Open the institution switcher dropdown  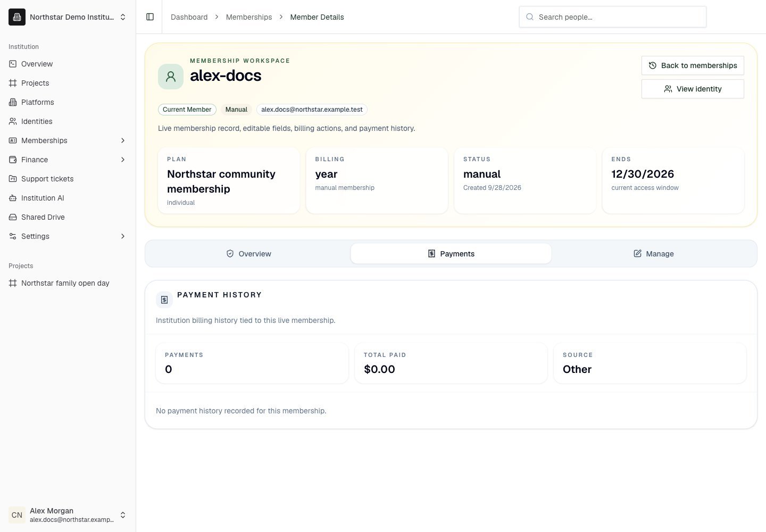pos(68,17)
